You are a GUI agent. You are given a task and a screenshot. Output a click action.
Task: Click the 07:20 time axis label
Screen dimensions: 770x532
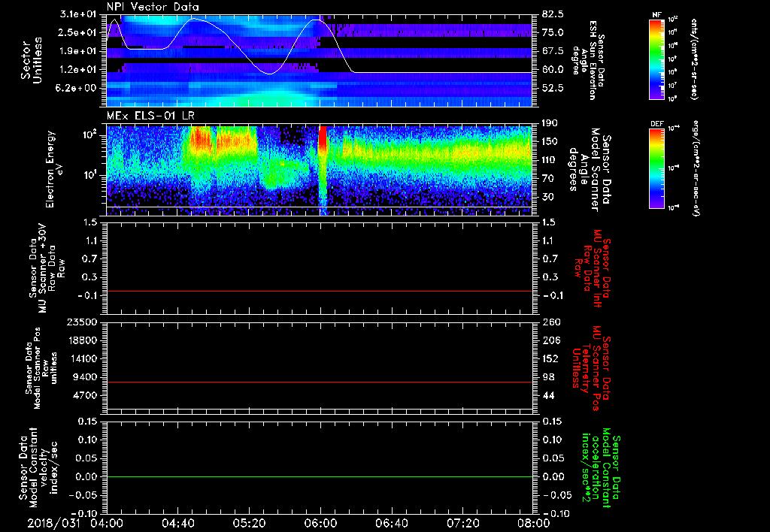462,523
